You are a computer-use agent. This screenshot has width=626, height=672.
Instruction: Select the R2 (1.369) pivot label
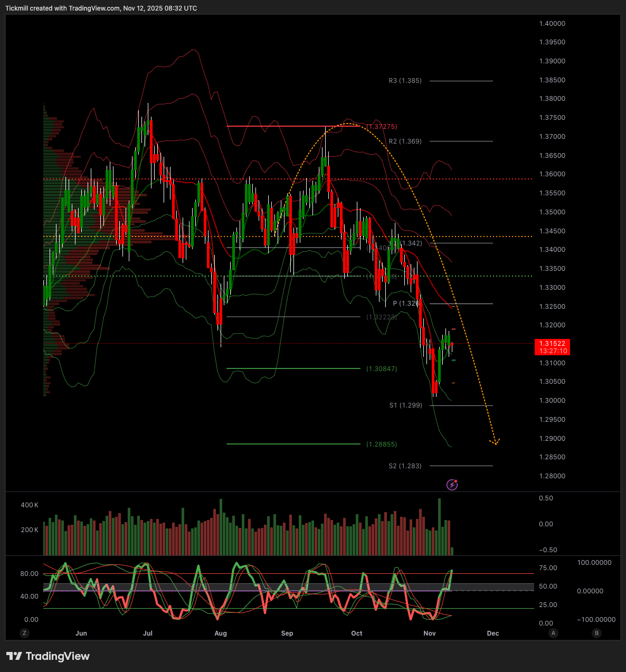coord(405,141)
